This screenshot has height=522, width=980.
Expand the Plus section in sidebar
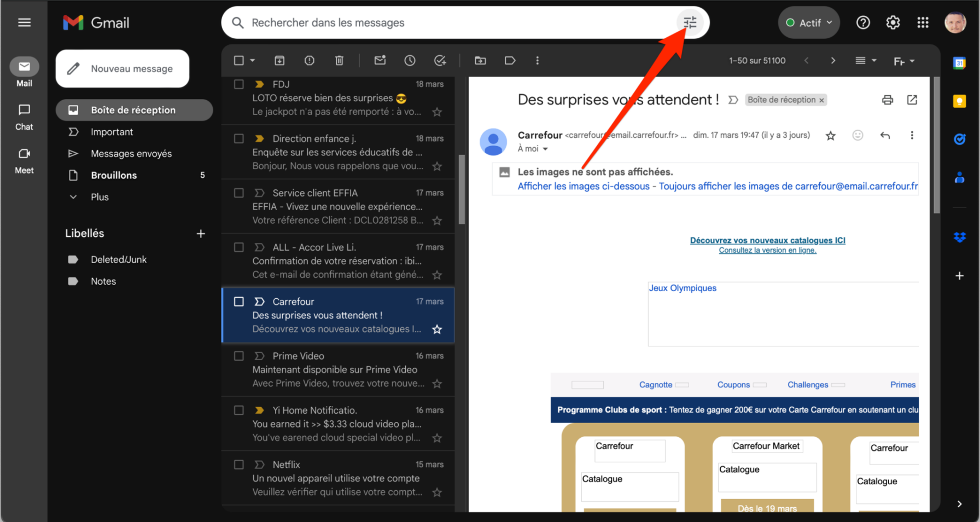click(100, 197)
